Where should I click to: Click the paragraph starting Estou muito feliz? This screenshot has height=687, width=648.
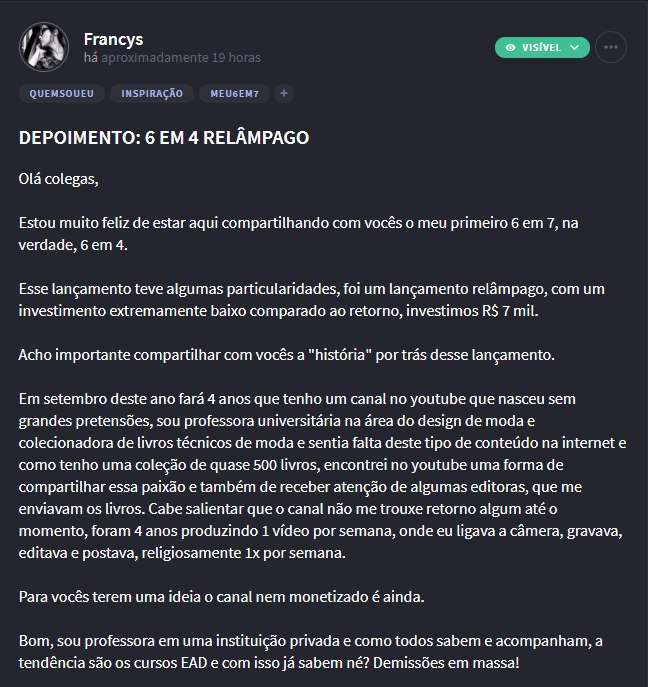pyautogui.click(x=298, y=234)
